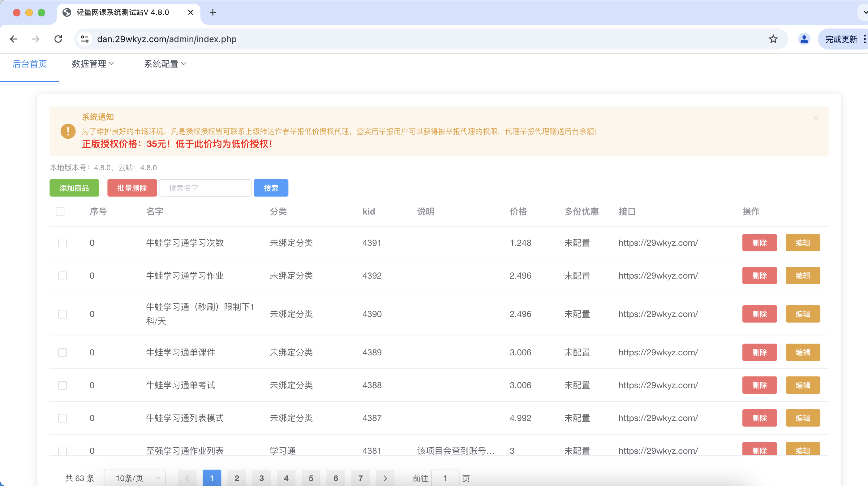
Task: Edit 牛蛙学习通列表模式 row
Action: [803, 418]
